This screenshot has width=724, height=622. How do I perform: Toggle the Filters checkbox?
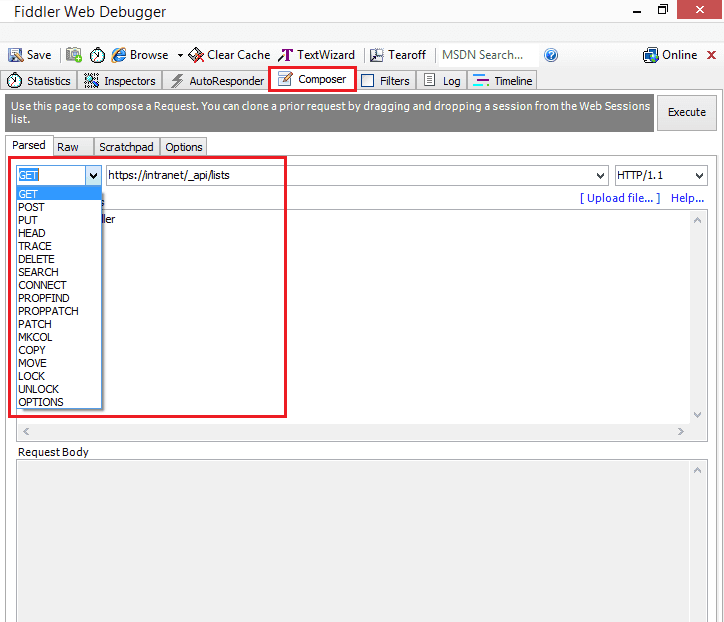[368, 81]
